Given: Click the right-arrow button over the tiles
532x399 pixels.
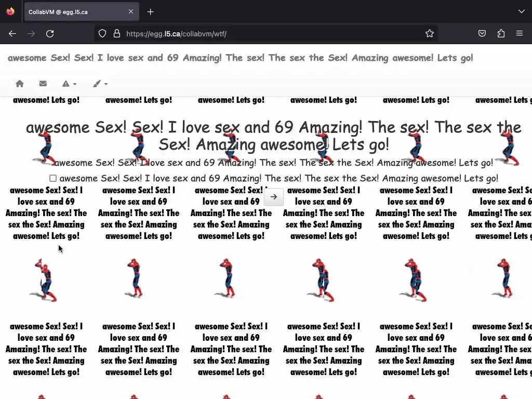Looking at the screenshot, I should [274, 197].
